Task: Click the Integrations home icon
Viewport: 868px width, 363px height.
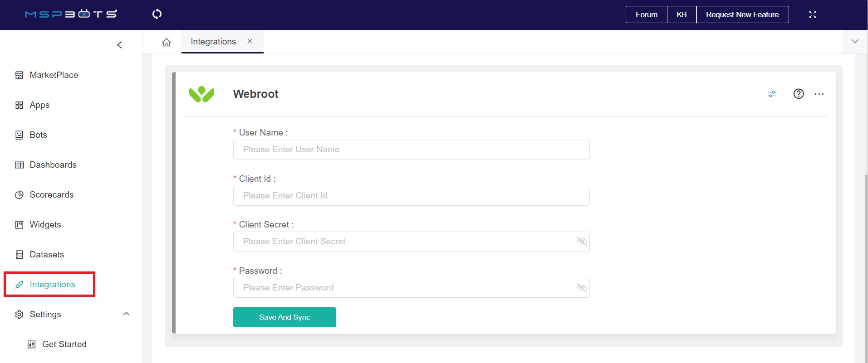Action: [166, 41]
